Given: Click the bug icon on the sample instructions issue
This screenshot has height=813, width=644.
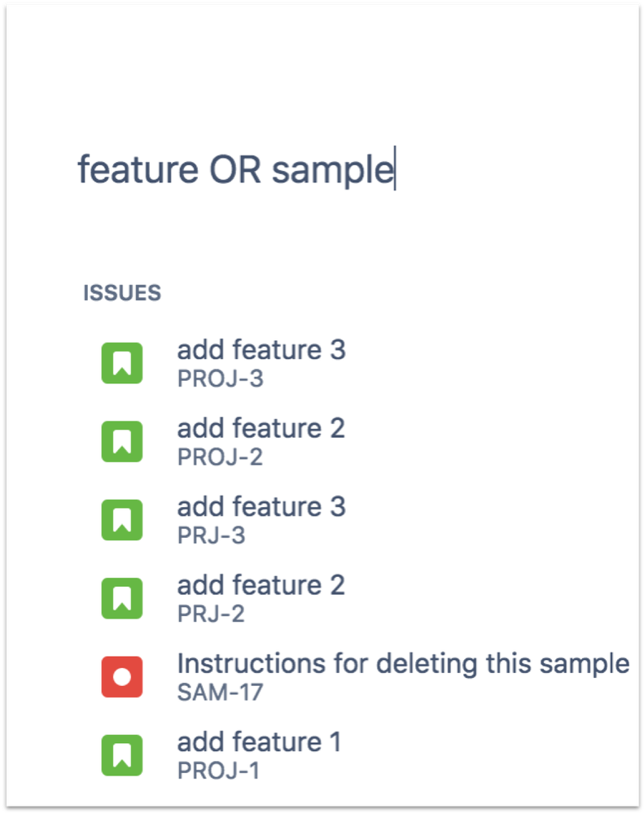Looking at the screenshot, I should pos(121,675).
